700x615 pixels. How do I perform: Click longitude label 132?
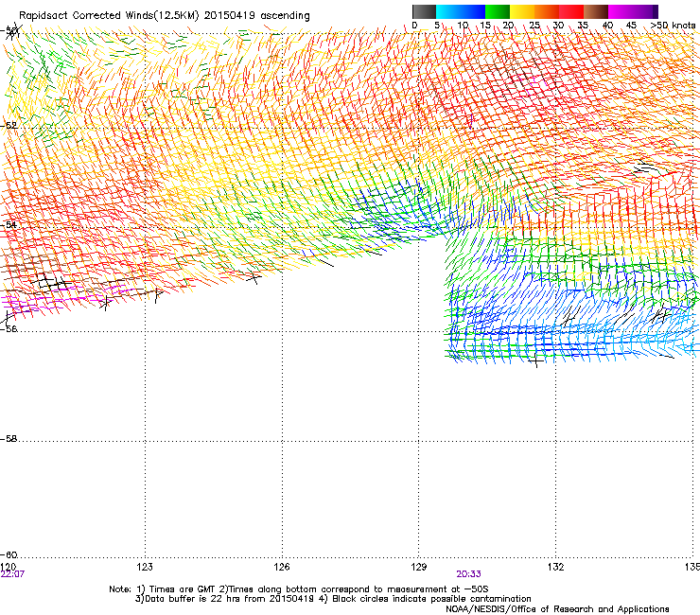556,567
